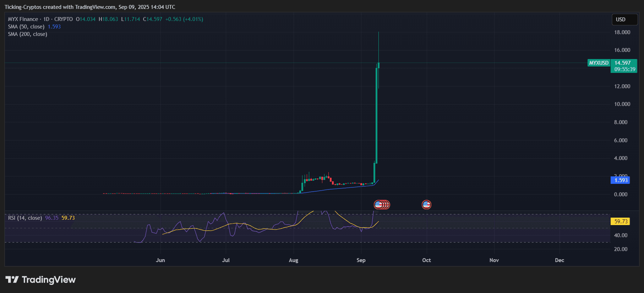Click the Oct label on time axis

pyautogui.click(x=426, y=260)
